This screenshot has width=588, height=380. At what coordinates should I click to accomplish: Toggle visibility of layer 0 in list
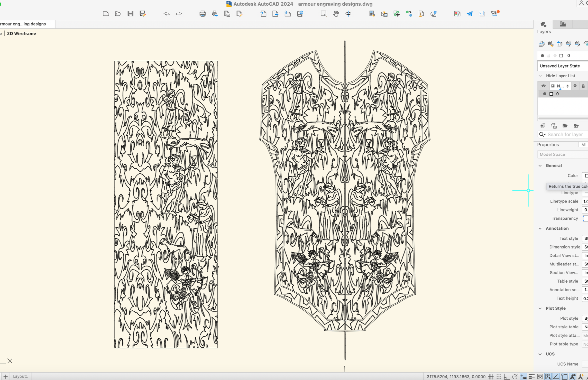coord(544,94)
